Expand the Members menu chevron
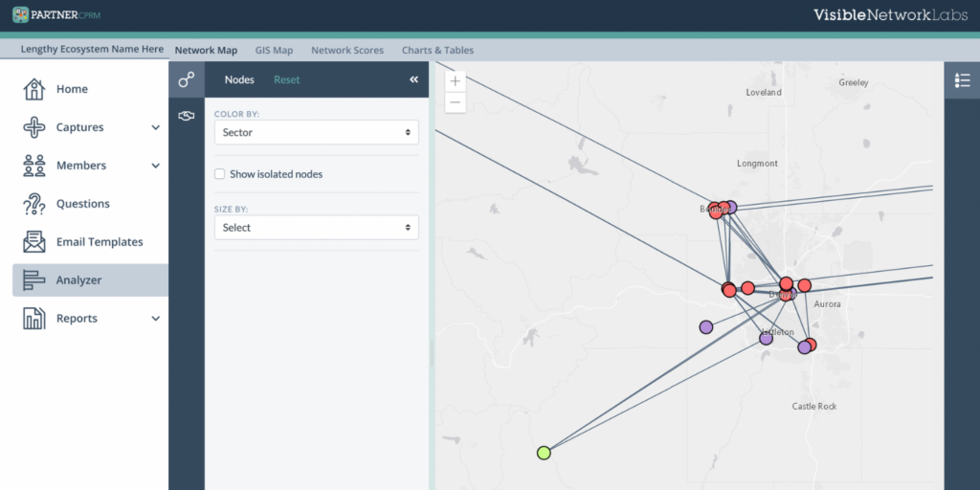This screenshot has width=980, height=490. 156,166
